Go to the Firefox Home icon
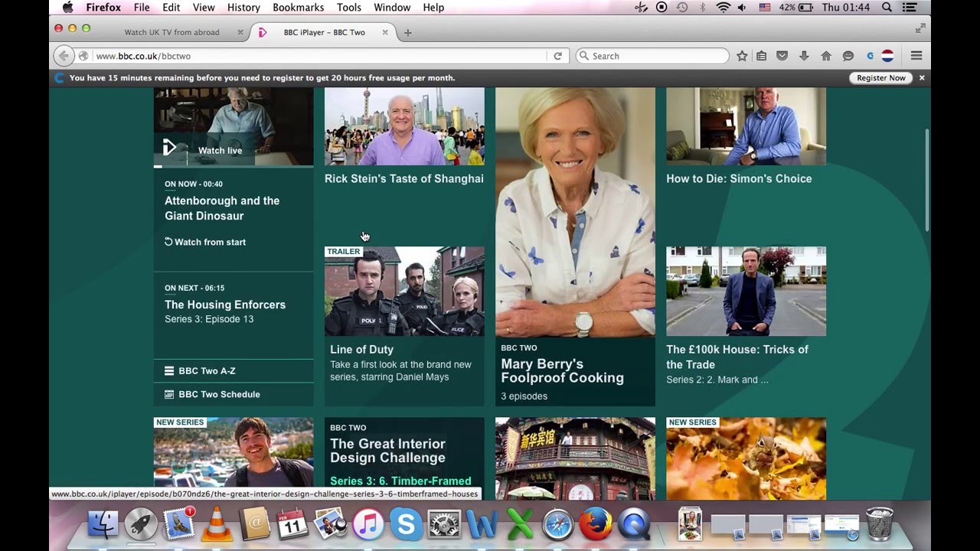The height and width of the screenshot is (551, 980). (826, 56)
